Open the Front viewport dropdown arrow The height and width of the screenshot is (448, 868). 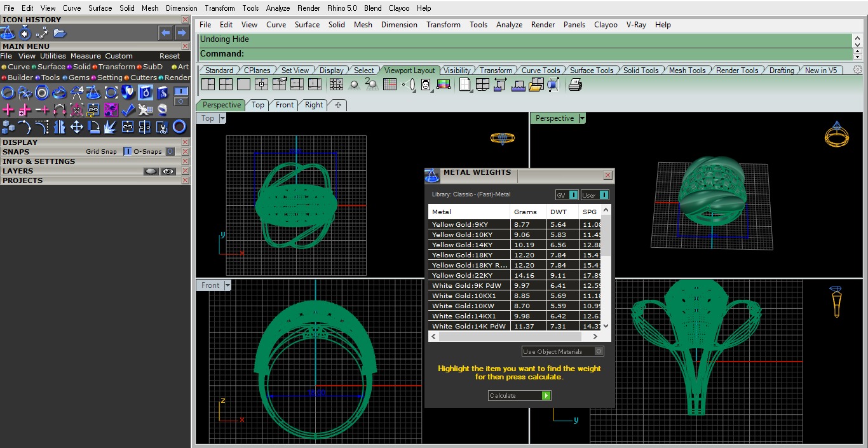227,285
